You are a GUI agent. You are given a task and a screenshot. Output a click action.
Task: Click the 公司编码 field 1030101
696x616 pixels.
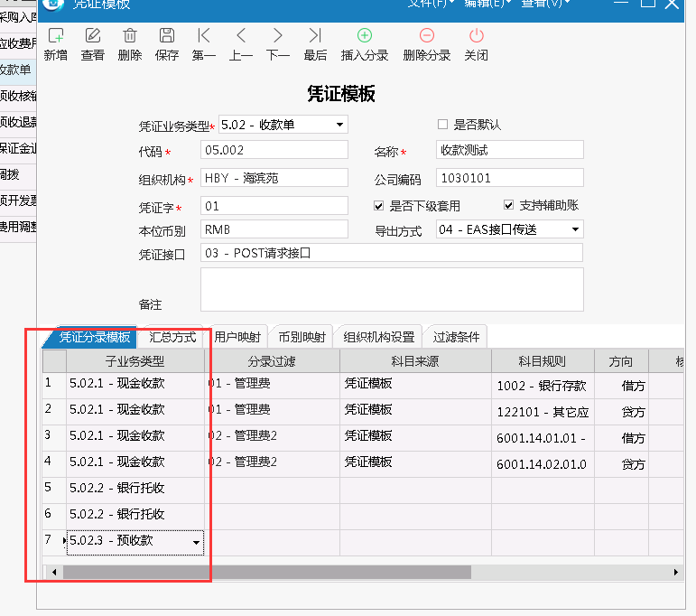[509, 178]
